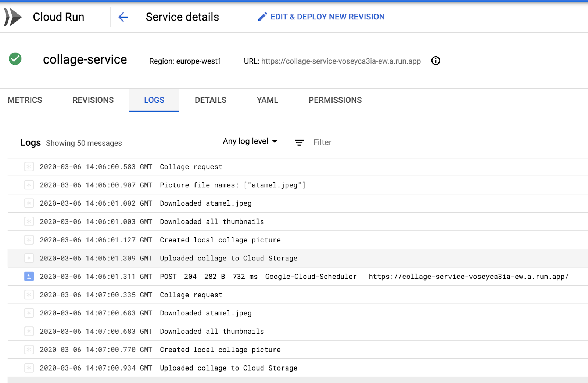Click severity icon of first Collage request log
This screenshot has width=588, height=383.
29,167
